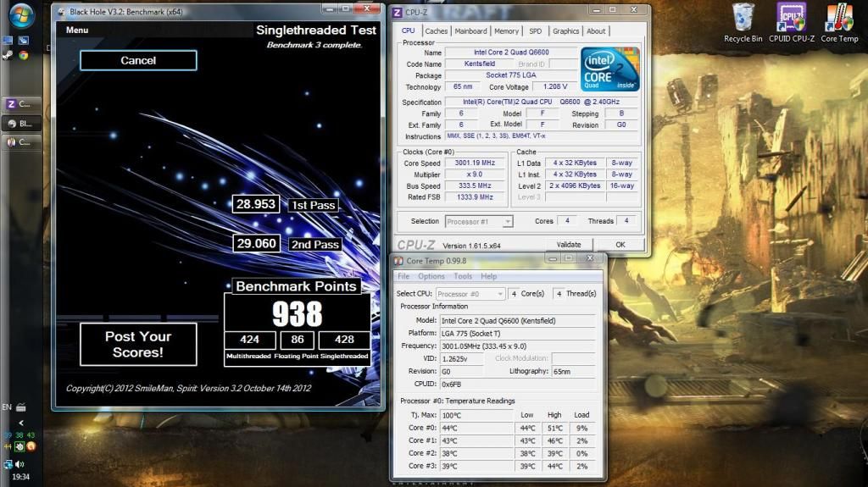Click the Core Voltage value 1.208 V
The image size is (868, 487).
coord(555,87)
